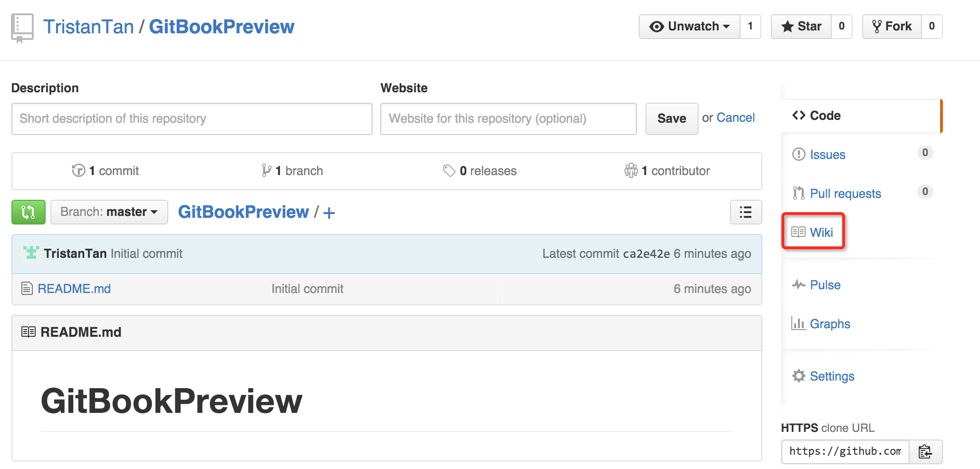The width and height of the screenshot is (980, 469).
Task: Click the Wiki book icon in the sidebar
Action: (798, 232)
